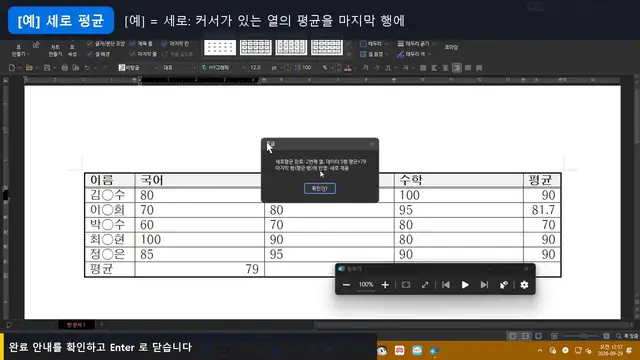Zoom in with the magnifier plus button
640x360 pixels.
point(385,285)
